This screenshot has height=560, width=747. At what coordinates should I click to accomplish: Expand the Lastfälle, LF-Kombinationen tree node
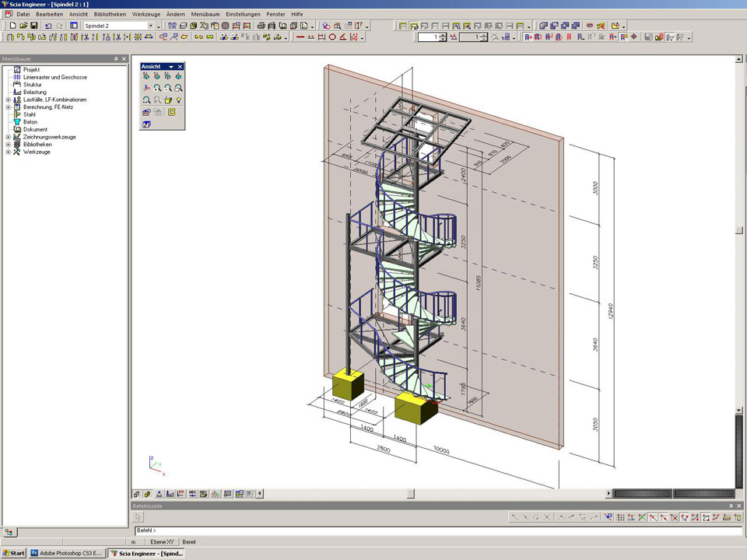(8, 100)
